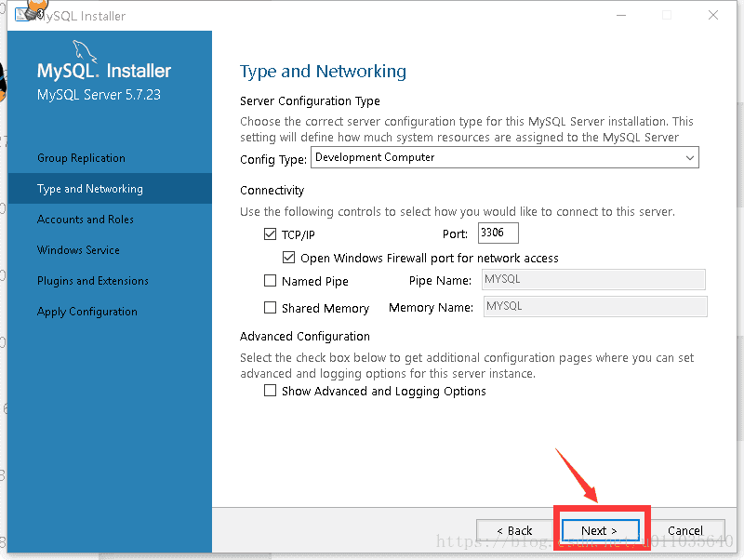Click the Server Configuration Type label

[x=310, y=101]
